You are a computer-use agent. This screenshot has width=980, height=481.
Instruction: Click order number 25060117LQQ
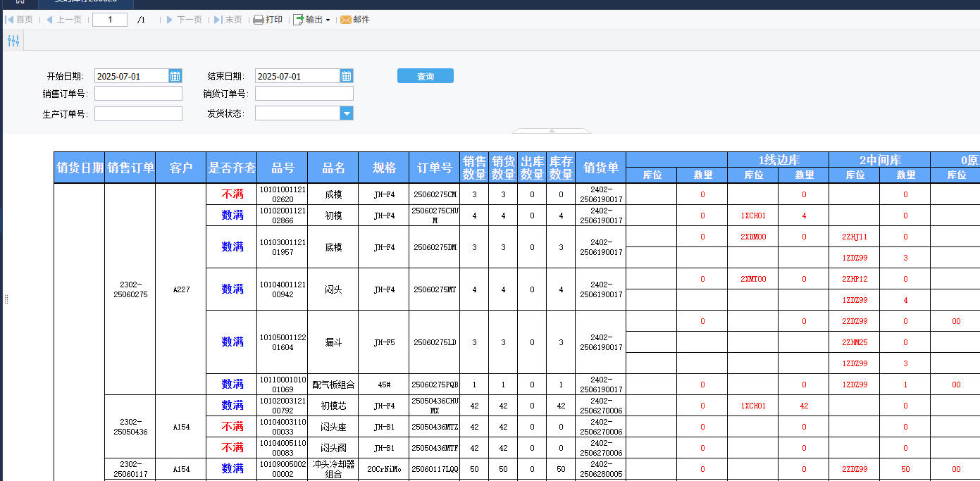[x=435, y=469]
